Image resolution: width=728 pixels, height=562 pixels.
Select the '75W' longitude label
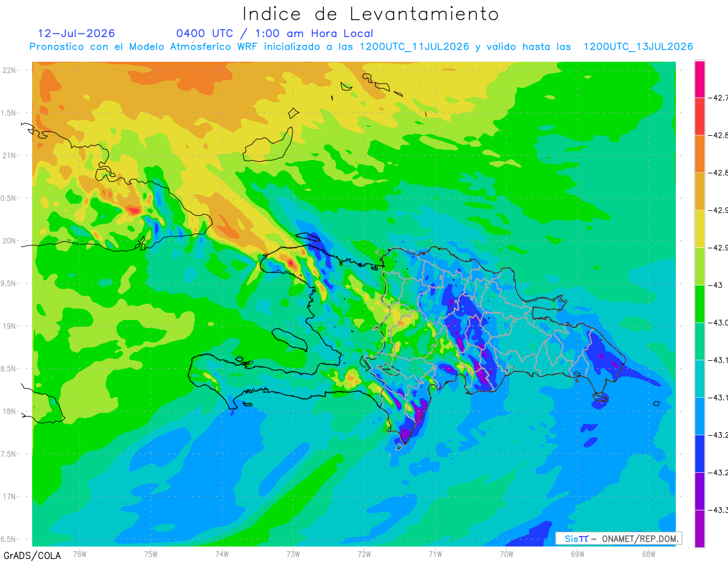click(x=151, y=554)
